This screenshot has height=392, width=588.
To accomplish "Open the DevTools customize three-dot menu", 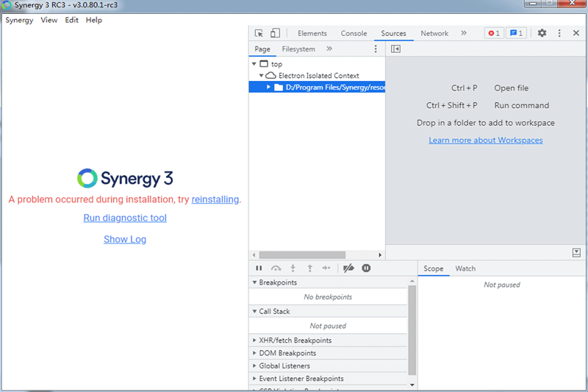I will point(559,33).
